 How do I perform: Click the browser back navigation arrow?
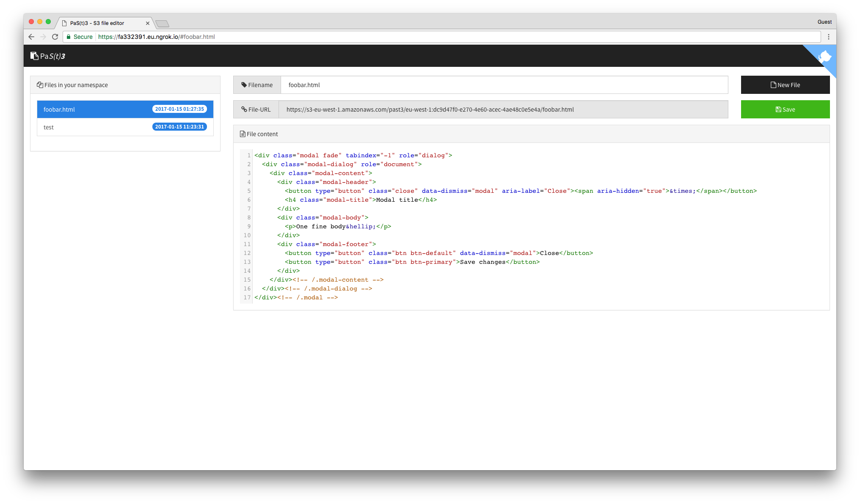pyautogui.click(x=32, y=37)
